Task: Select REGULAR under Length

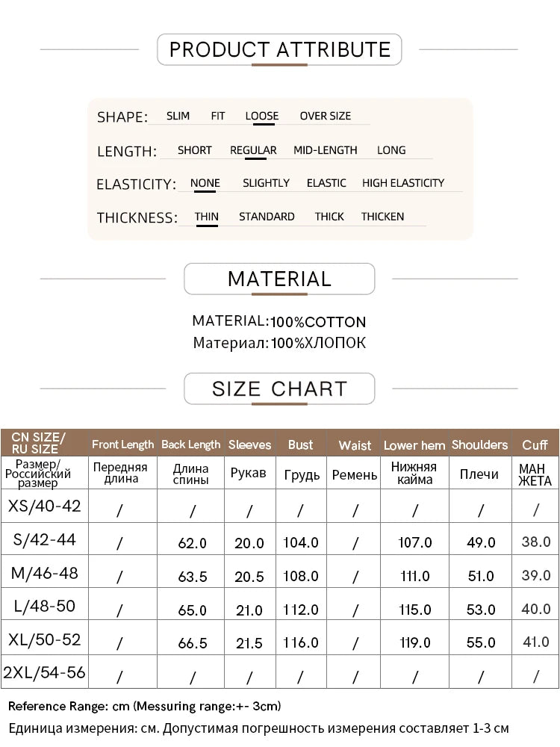Action: pyautogui.click(x=253, y=150)
